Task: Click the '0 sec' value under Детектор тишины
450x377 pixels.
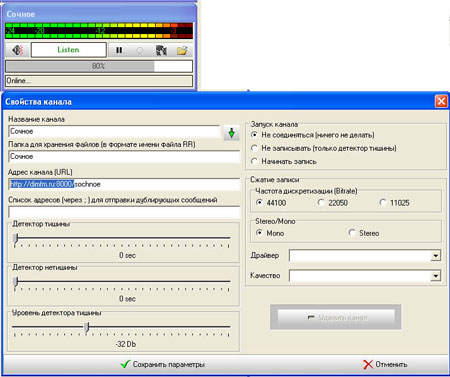Action: pyautogui.click(x=127, y=255)
